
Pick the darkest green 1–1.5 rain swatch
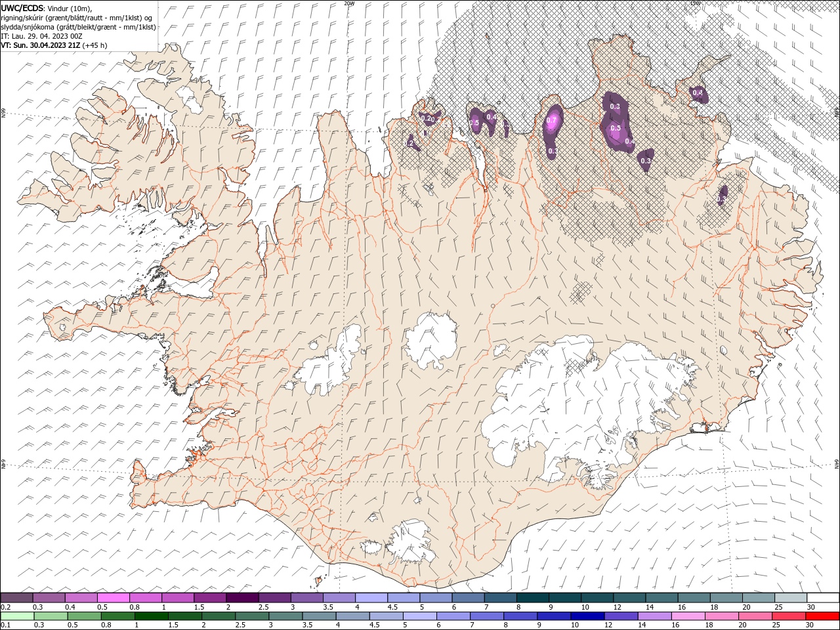(x=151, y=616)
